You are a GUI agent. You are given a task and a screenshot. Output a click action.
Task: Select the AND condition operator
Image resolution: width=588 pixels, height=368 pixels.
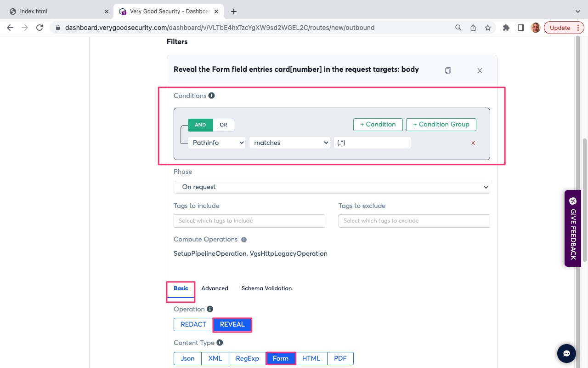click(x=200, y=125)
